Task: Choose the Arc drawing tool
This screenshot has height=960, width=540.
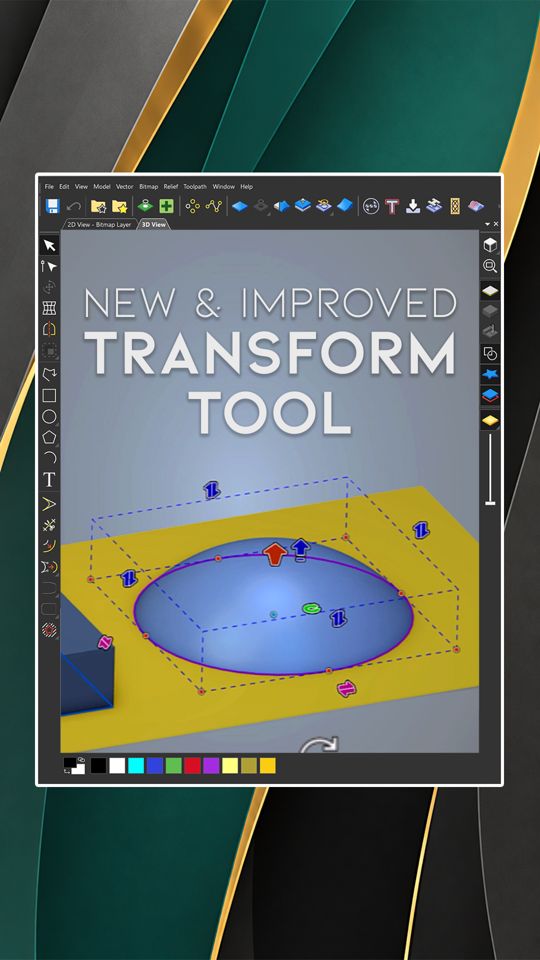Action: (x=50, y=458)
